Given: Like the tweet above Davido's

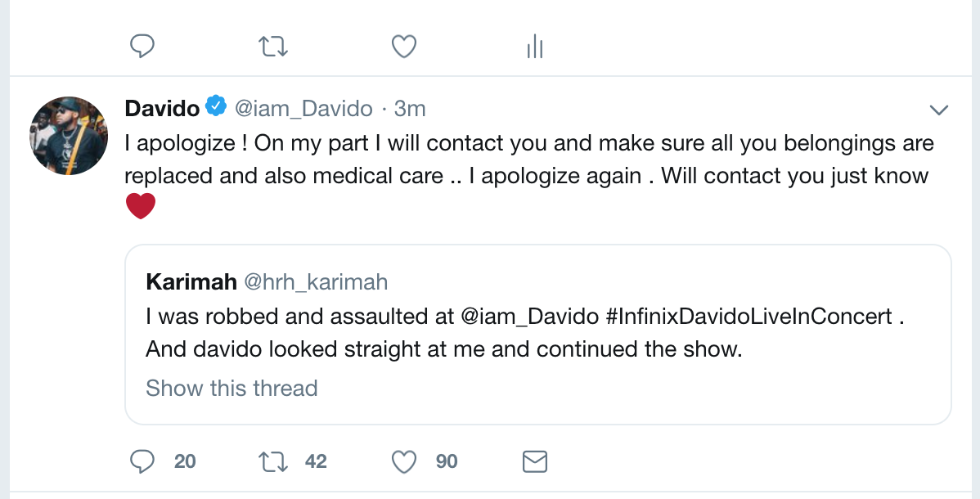Looking at the screenshot, I should 404,47.
